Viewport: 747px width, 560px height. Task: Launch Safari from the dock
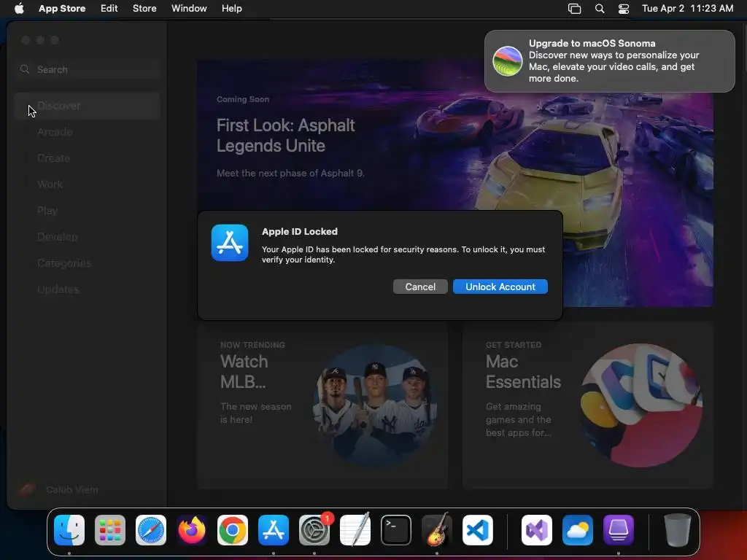pos(151,530)
